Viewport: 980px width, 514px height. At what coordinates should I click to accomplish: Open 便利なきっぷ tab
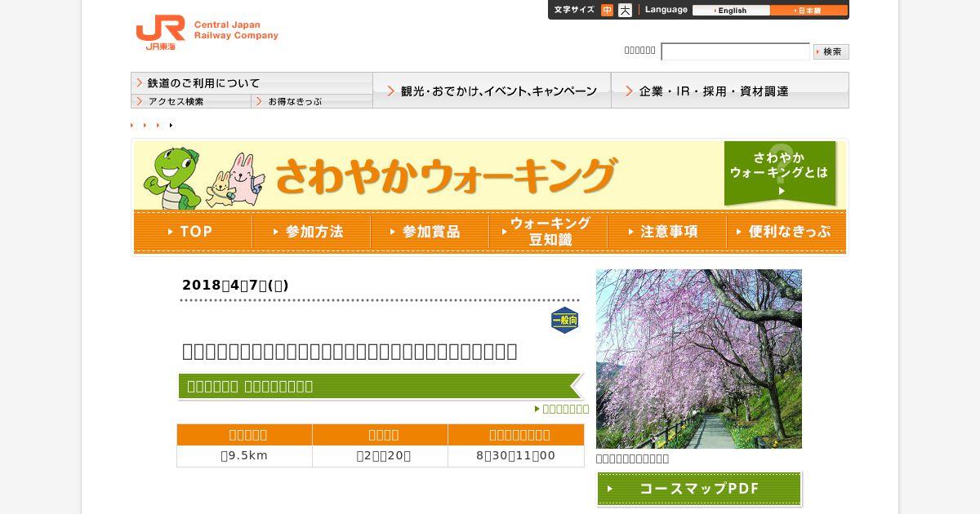[786, 232]
